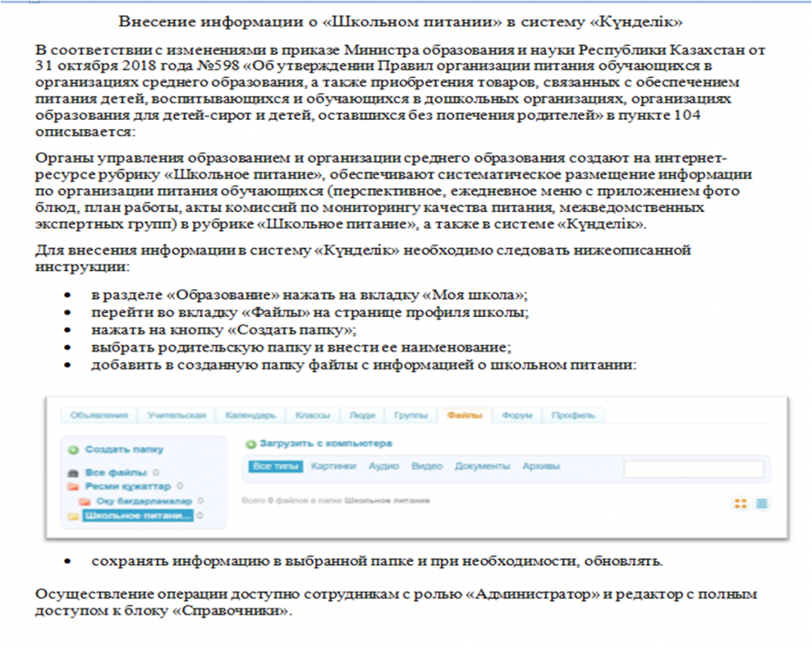Click the bullet mentioning вкладку «Моя школа»
This screenshot has height=648, width=812.
(x=309, y=295)
